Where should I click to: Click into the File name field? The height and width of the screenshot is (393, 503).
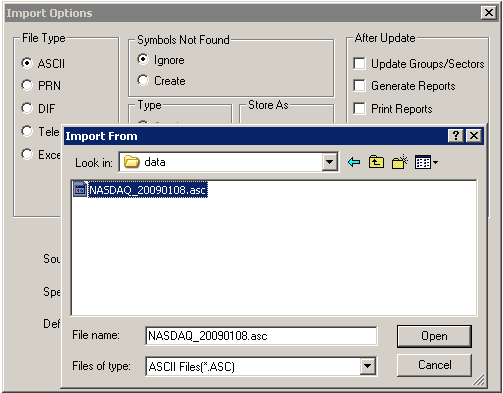click(261, 336)
